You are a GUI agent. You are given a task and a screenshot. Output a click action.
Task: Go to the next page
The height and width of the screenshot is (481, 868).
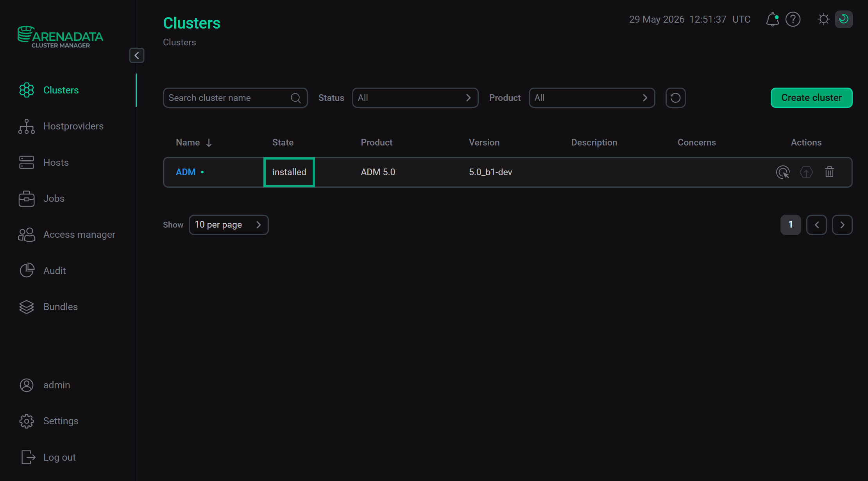(x=842, y=225)
